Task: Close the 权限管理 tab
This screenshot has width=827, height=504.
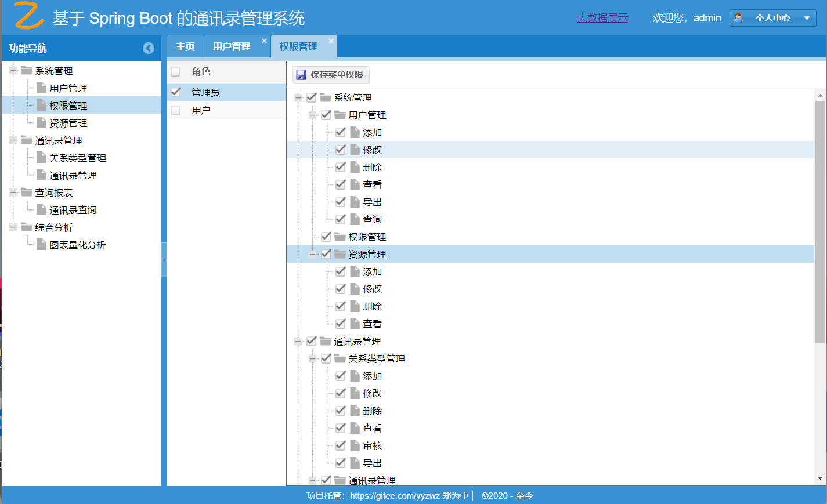Action: coord(331,41)
